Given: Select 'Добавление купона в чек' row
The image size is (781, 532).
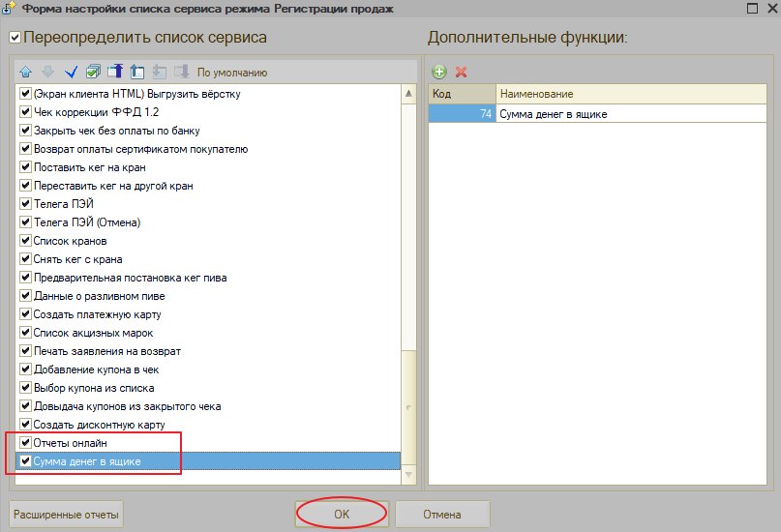Looking at the screenshot, I should (x=208, y=369).
